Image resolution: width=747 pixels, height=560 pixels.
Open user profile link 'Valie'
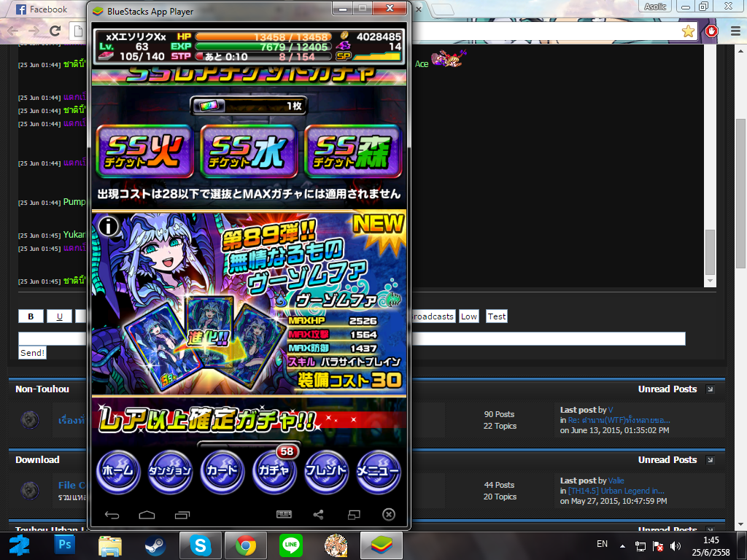[x=616, y=481]
